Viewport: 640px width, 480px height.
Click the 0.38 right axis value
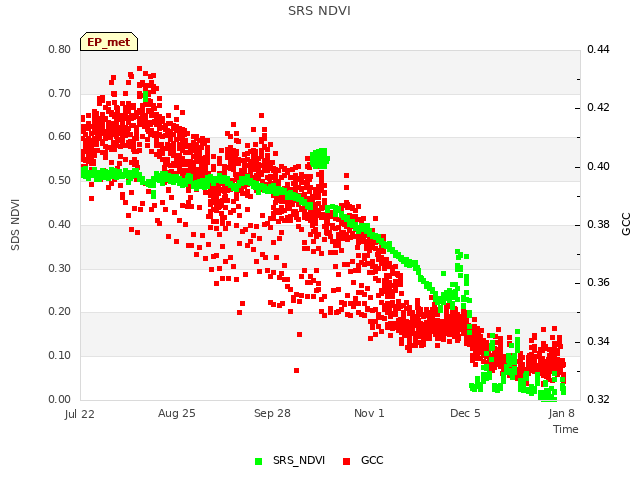[x=598, y=224]
